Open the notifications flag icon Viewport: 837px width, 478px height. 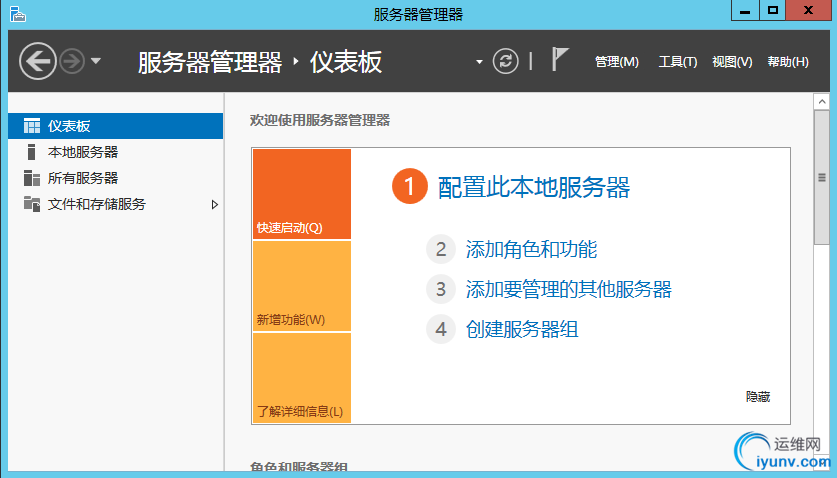(x=559, y=59)
